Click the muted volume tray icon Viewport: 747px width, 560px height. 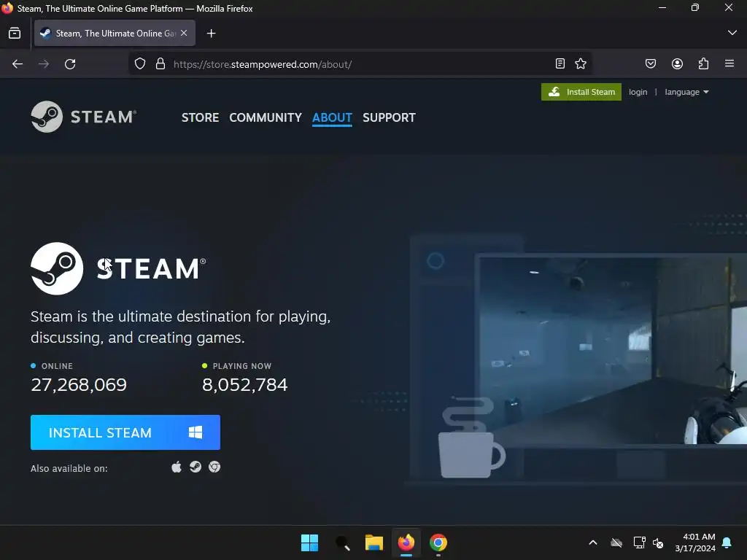658,542
